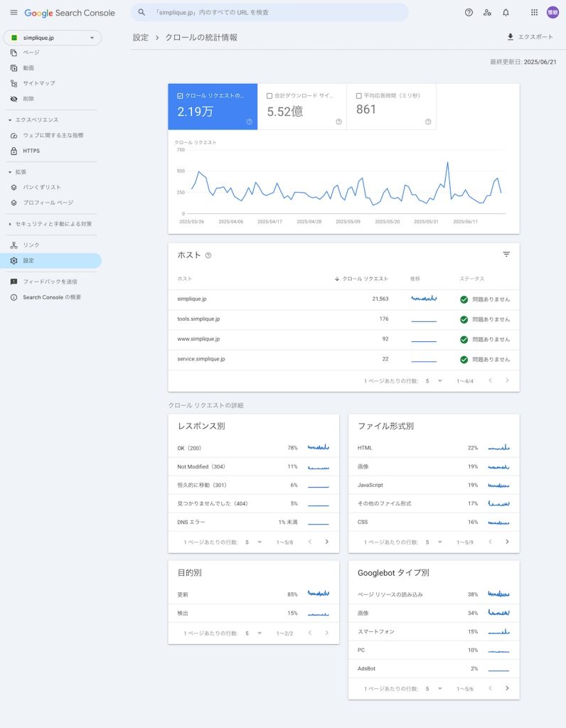This screenshot has width=566, height=728.
Task: Open the OK (200) response row
Action: pyautogui.click(x=254, y=448)
